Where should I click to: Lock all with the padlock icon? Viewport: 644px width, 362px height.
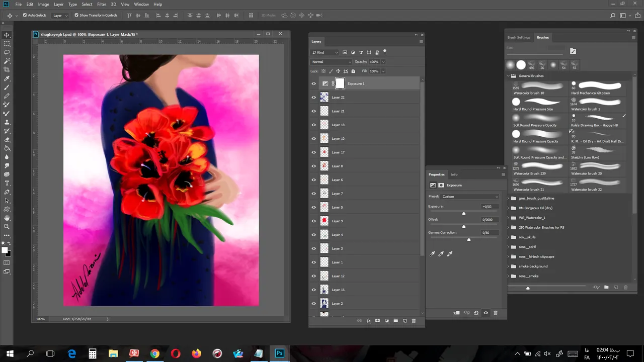[353, 71]
